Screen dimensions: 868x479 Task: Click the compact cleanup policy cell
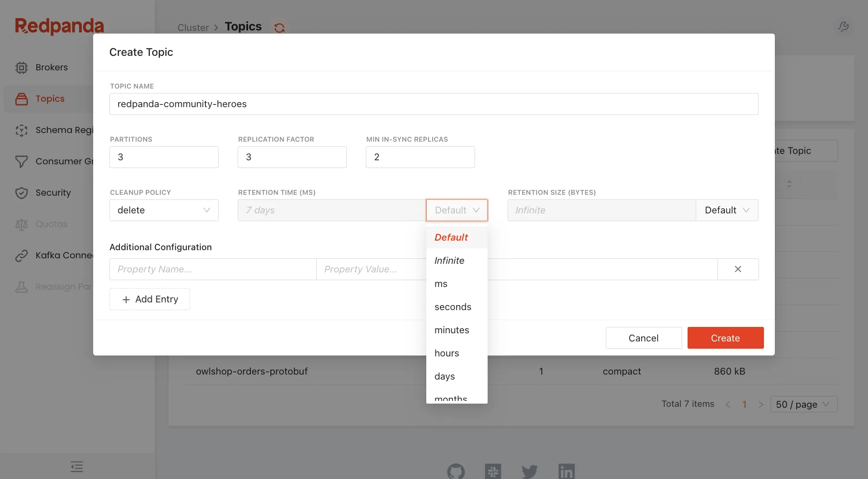click(622, 371)
